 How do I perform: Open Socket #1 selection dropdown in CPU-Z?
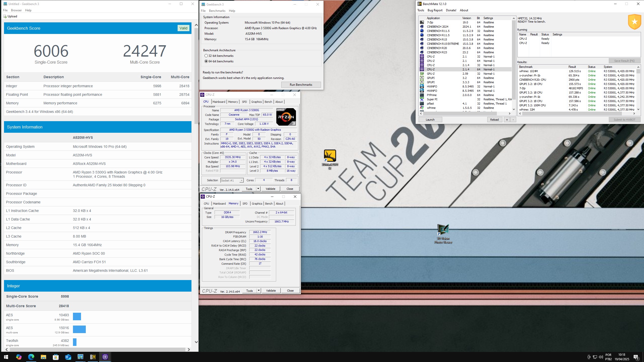click(x=232, y=180)
